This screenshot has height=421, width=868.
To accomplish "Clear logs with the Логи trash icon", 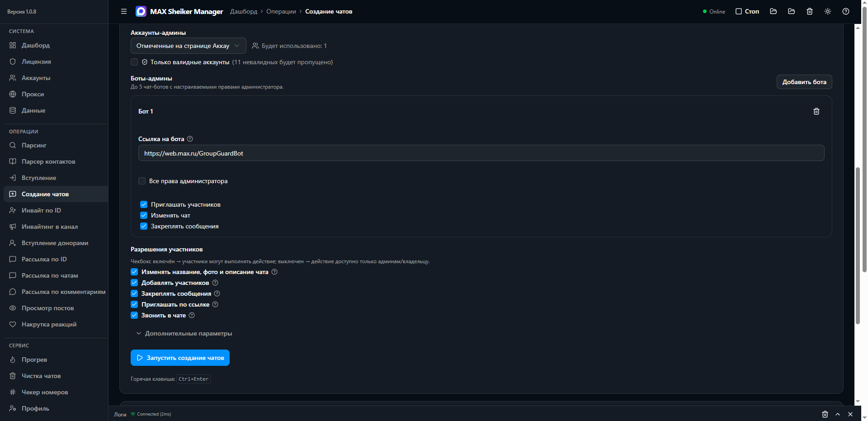I will pos(825,414).
